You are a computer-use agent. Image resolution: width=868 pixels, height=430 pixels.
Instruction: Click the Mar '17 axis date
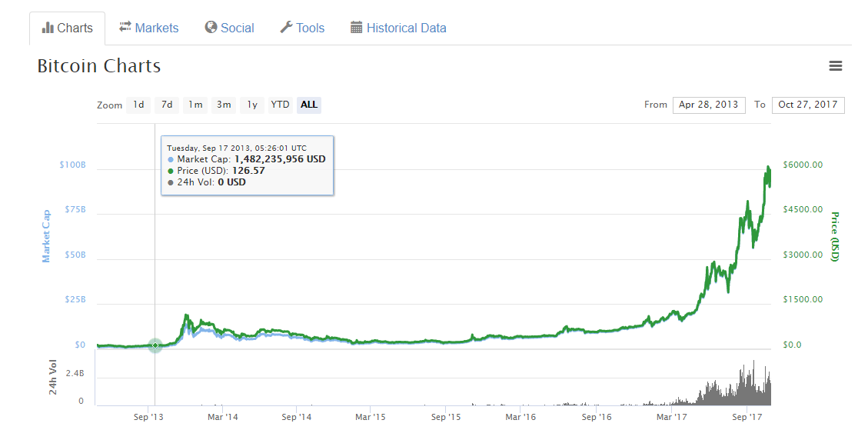671,416
